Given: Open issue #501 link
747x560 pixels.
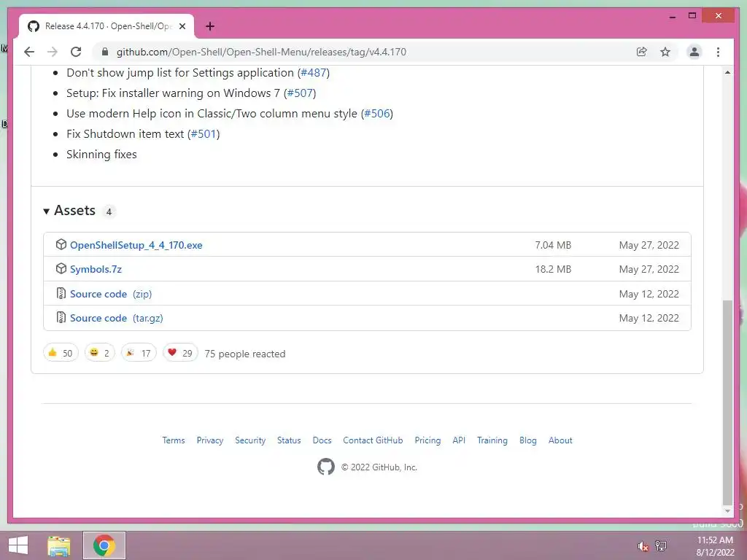Looking at the screenshot, I should coord(204,134).
